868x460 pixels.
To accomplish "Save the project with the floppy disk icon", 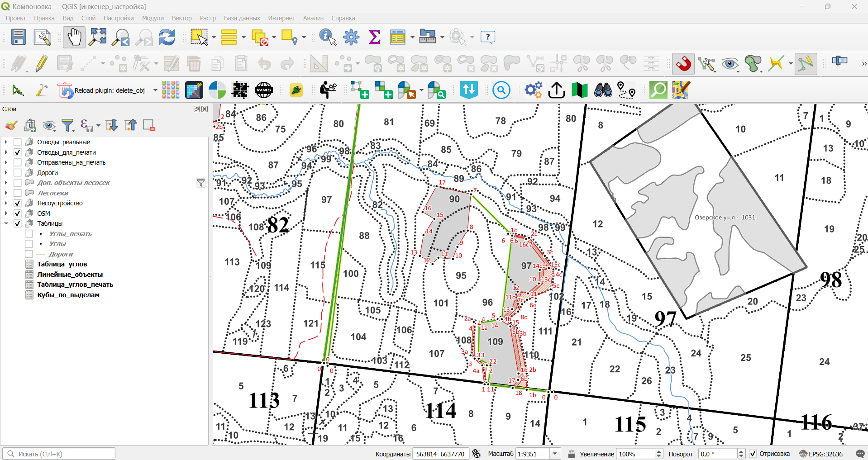I will pyautogui.click(x=19, y=37).
